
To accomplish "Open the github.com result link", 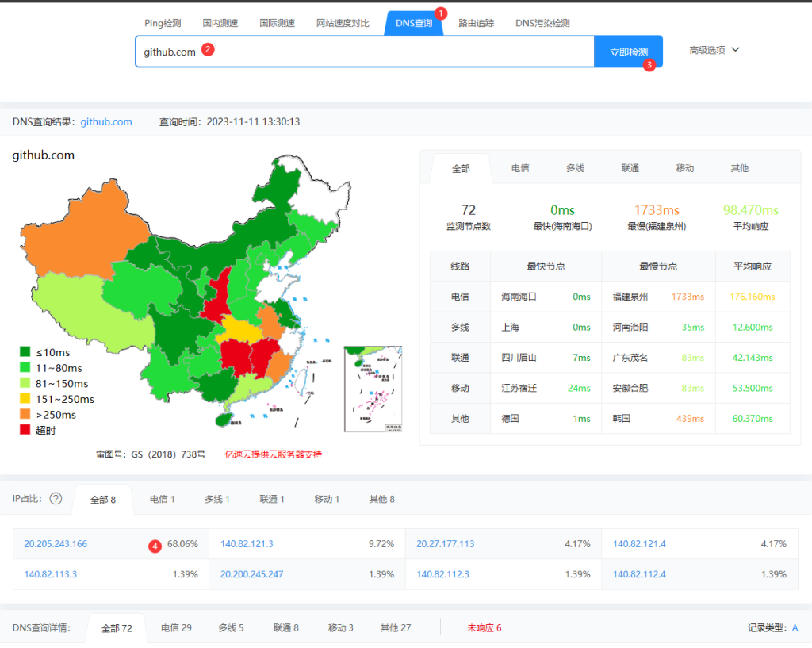I will point(106,121).
